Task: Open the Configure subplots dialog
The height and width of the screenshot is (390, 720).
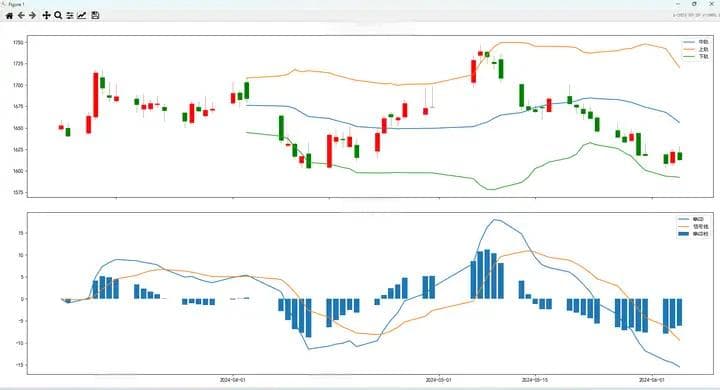Action: pos(70,16)
